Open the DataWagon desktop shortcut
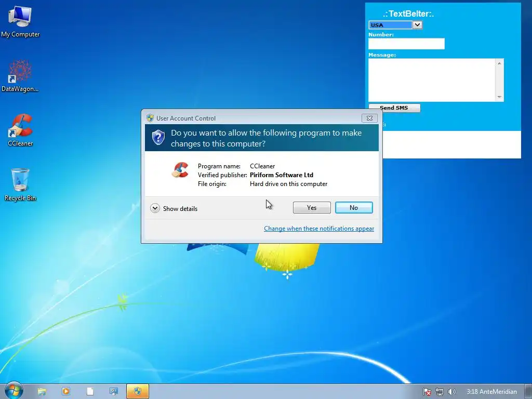Image resolution: width=532 pixels, height=399 pixels. tap(20, 76)
